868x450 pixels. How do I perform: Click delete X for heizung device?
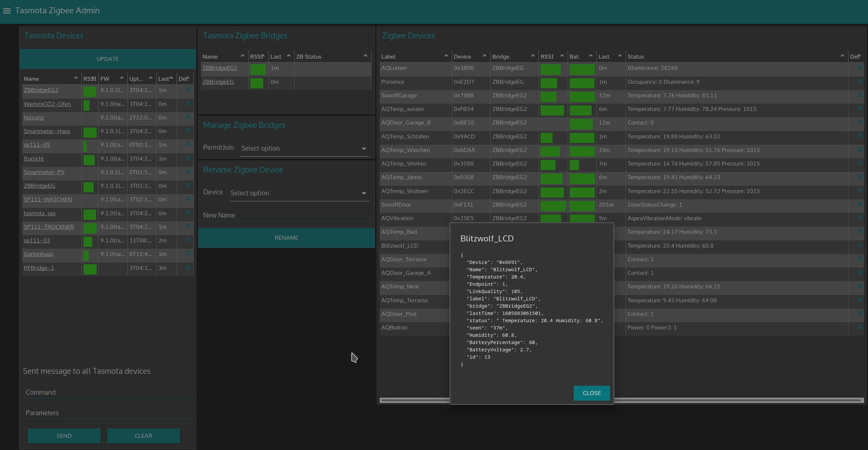188,117
